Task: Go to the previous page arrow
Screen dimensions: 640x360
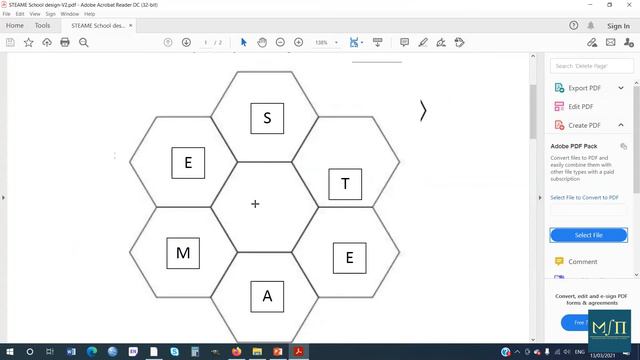Action: click(x=168, y=42)
